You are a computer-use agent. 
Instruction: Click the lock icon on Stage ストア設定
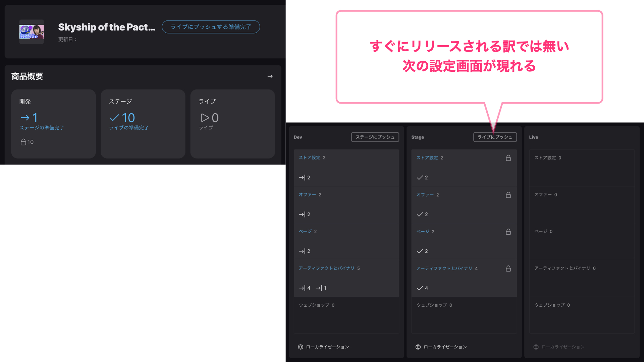tap(508, 158)
